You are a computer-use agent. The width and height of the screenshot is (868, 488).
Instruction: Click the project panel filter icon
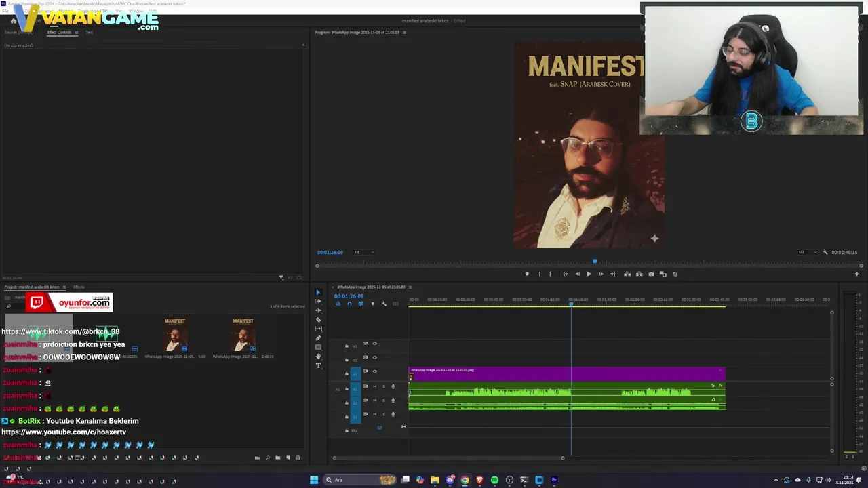point(281,277)
